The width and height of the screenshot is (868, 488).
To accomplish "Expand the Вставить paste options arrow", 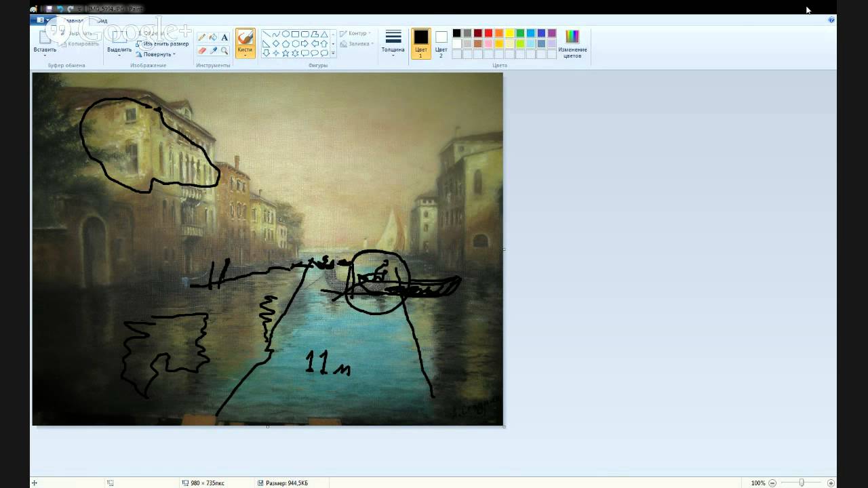I will 45,55.
